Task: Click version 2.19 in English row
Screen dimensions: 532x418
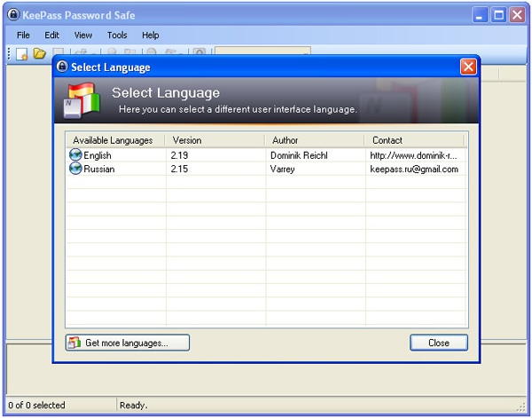Action: [x=179, y=155]
